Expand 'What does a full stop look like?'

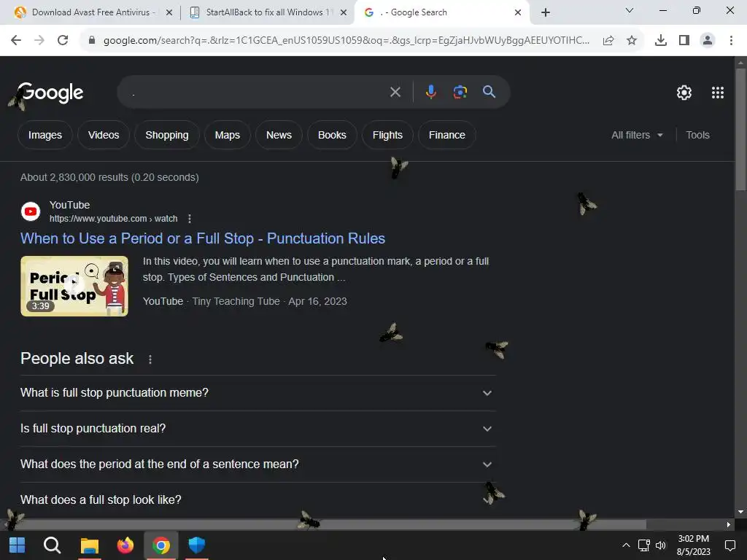(258, 500)
